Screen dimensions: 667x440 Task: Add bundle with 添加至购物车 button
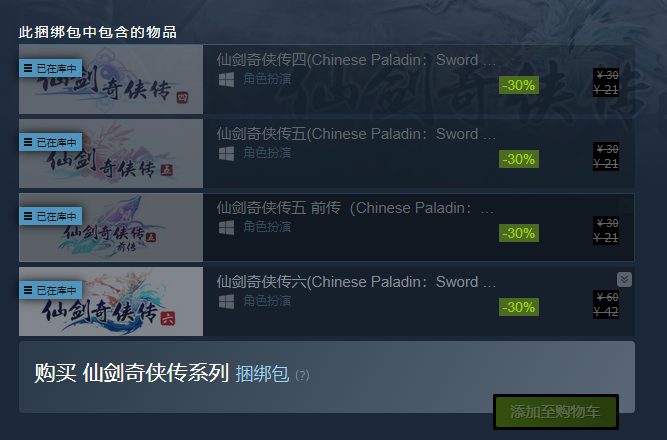coord(556,411)
